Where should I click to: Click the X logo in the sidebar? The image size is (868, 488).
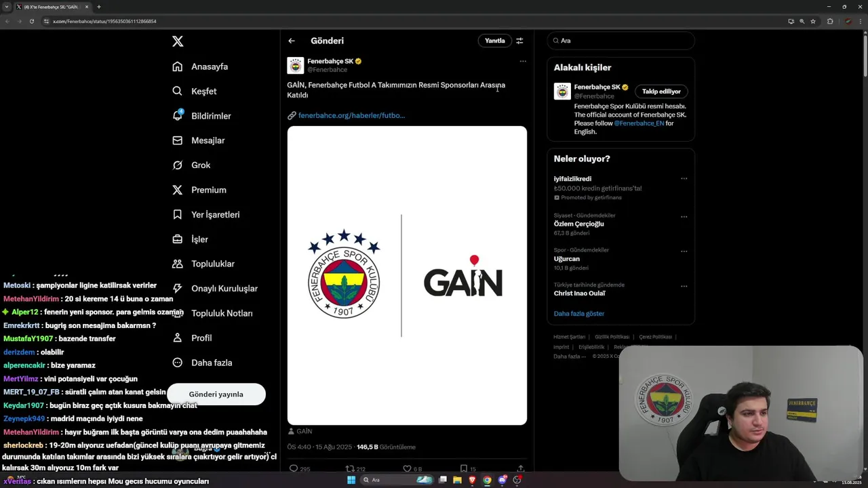pyautogui.click(x=178, y=41)
